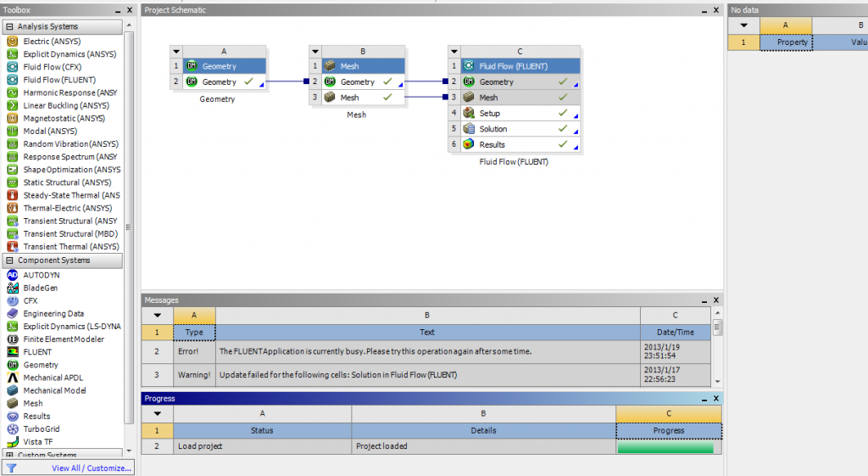The image size is (868, 476).
Task: Open system A dropdown arrow
Action: tap(176, 52)
